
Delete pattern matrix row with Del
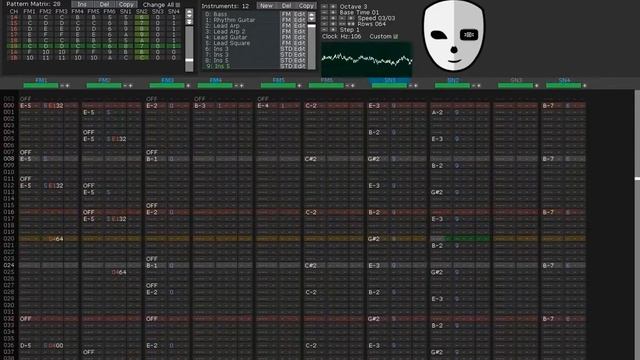coord(104,4)
